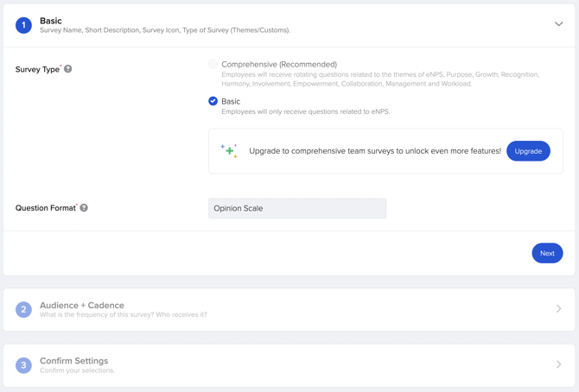
Task: Select the Basic survey type radio
Action: [x=213, y=101]
